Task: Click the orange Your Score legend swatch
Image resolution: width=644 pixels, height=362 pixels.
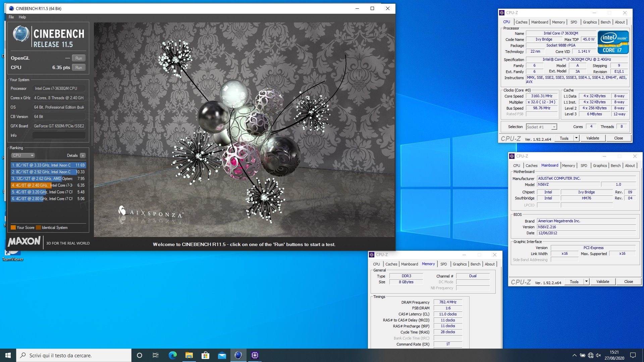Action: tap(13, 228)
